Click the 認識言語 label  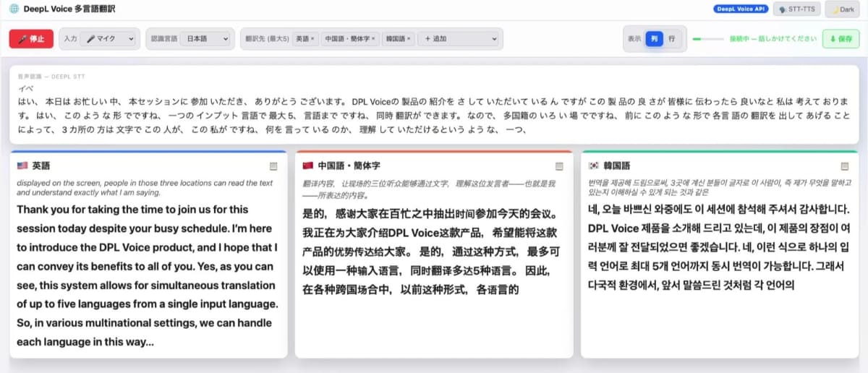point(163,38)
